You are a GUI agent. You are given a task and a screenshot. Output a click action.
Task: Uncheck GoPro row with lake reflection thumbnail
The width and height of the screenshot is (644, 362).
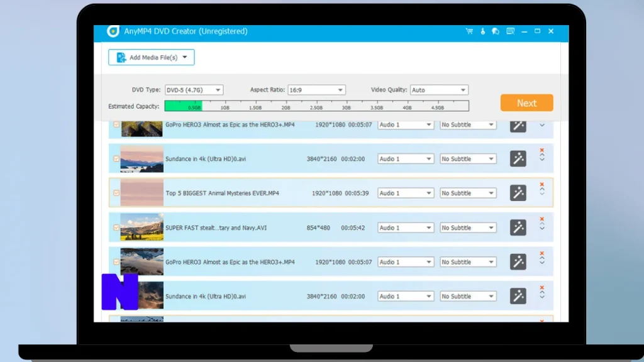(x=116, y=262)
